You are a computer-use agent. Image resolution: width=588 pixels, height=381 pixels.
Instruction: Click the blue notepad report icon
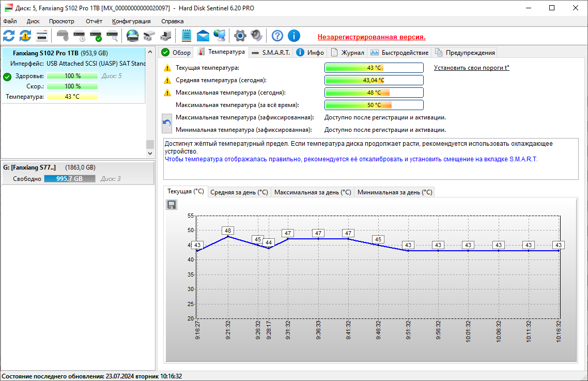coord(187,36)
